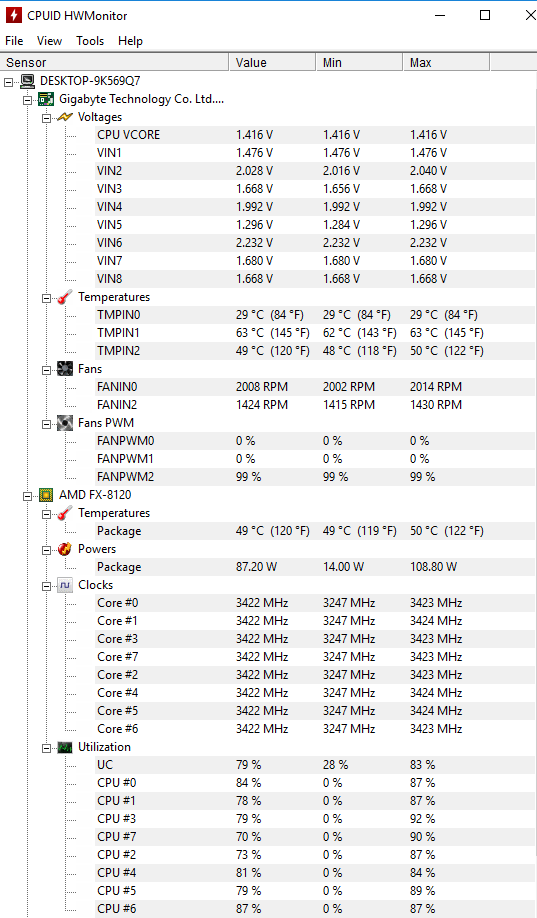
Task: Click the Fans icon
Action: (x=64, y=369)
